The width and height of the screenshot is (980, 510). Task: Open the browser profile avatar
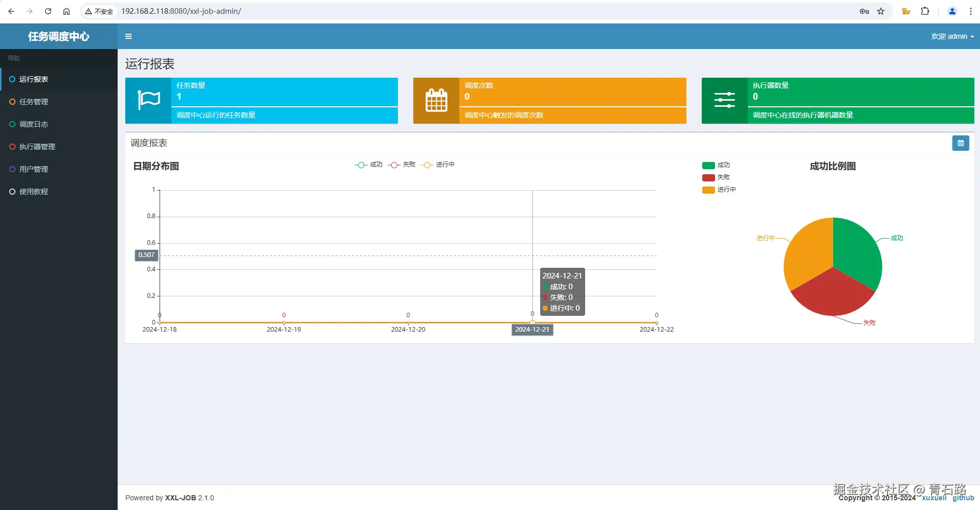point(952,11)
